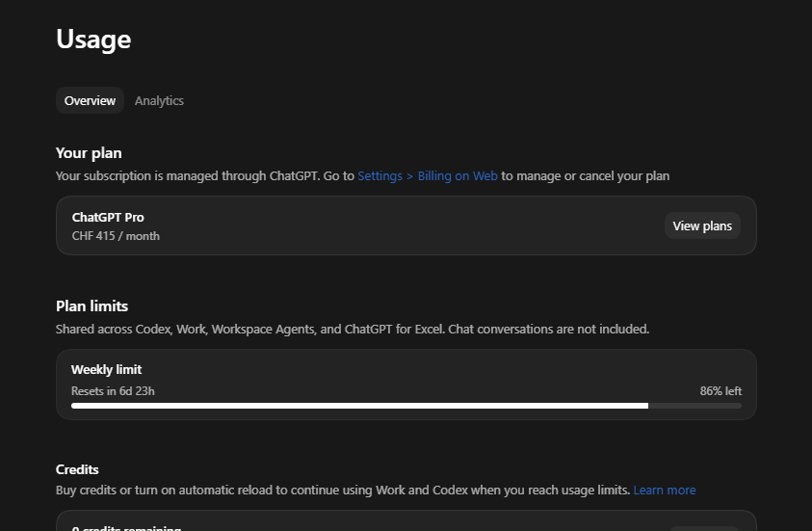The height and width of the screenshot is (531, 812).
Task: Click the CHF 415 / month price text
Action: [x=116, y=236]
